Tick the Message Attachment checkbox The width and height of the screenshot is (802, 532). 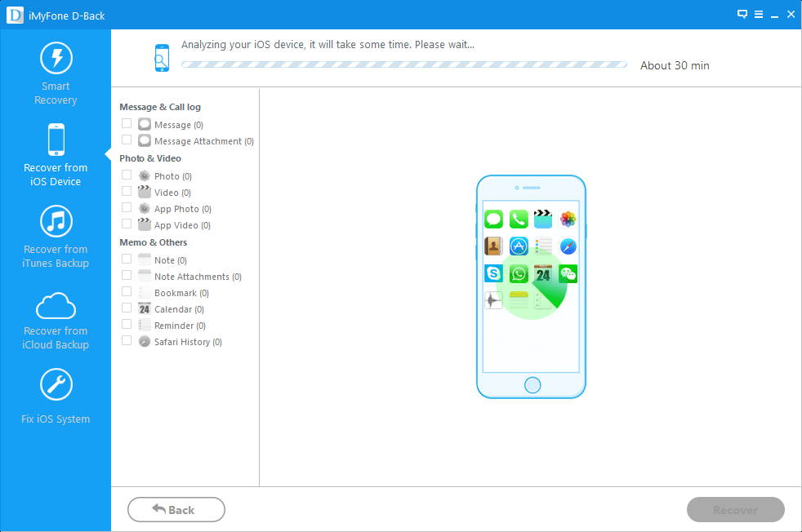coord(127,140)
